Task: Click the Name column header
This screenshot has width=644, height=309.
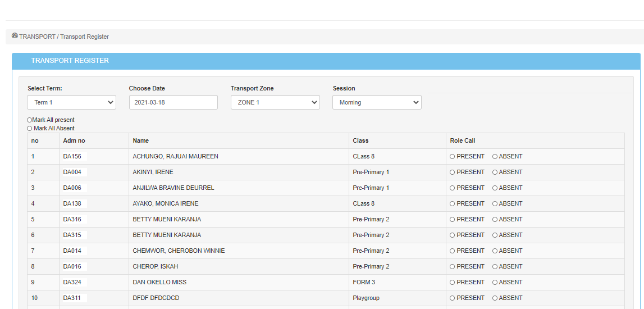Action: pos(141,140)
